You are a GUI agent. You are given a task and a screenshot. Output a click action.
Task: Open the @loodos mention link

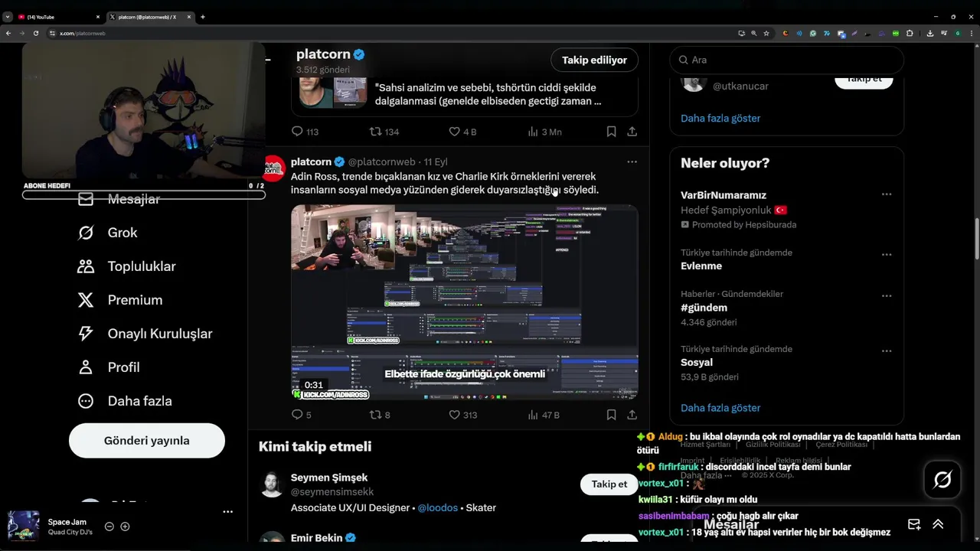click(x=437, y=508)
